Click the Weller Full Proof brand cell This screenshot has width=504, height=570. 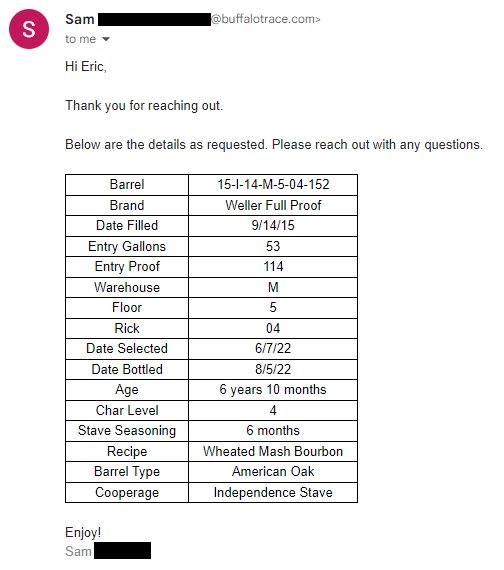click(273, 205)
